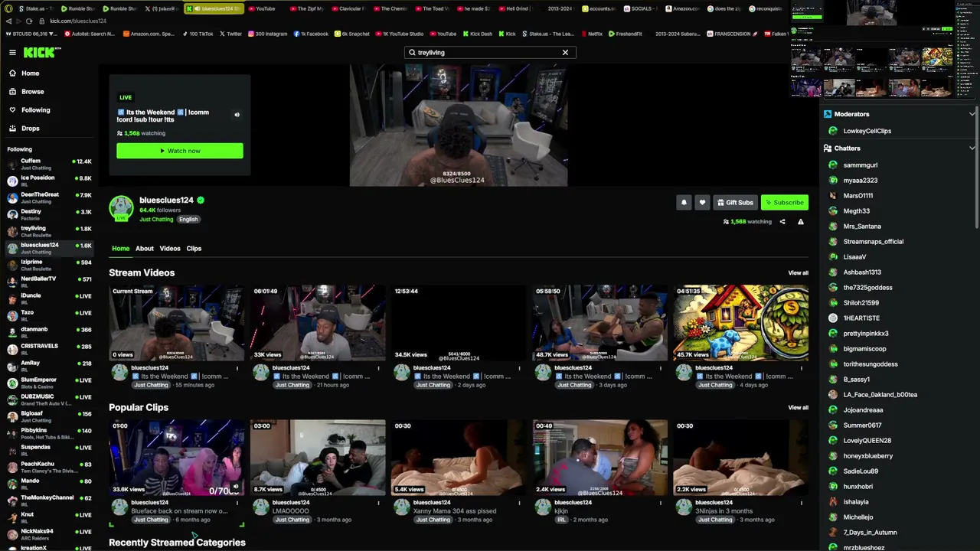The width and height of the screenshot is (980, 551).
Task: Open options for Blueface clip
Action: [237, 504]
